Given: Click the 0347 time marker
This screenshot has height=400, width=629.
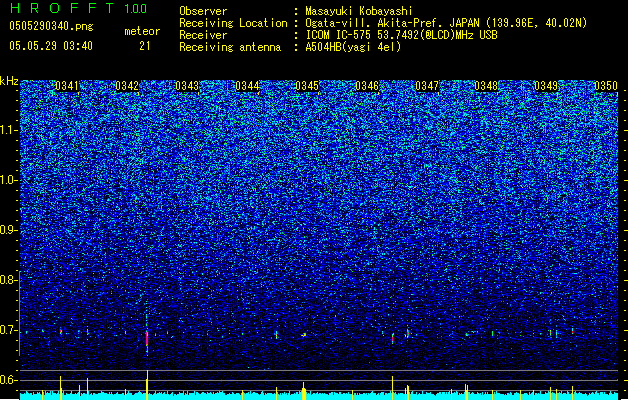Looking at the screenshot, I should point(427,86).
